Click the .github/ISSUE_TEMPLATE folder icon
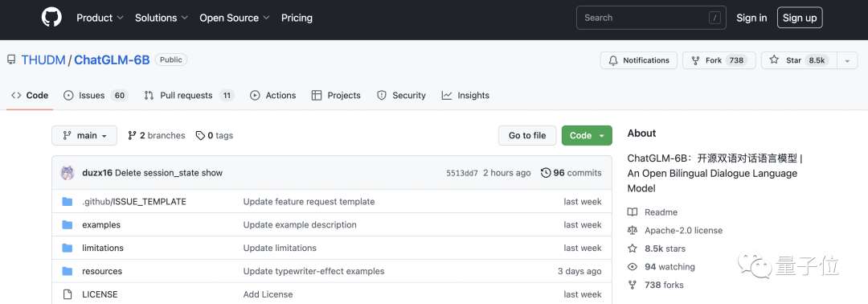 [x=68, y=202]
